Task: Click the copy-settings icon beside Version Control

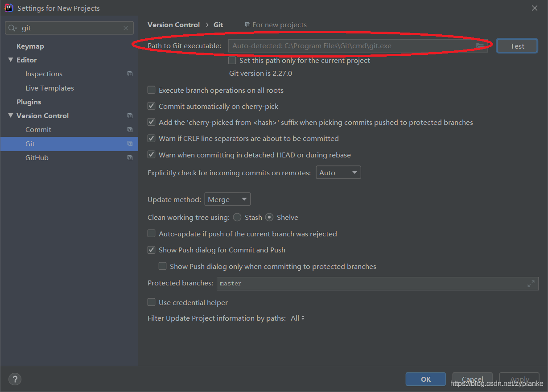Action: click(130, 116)
